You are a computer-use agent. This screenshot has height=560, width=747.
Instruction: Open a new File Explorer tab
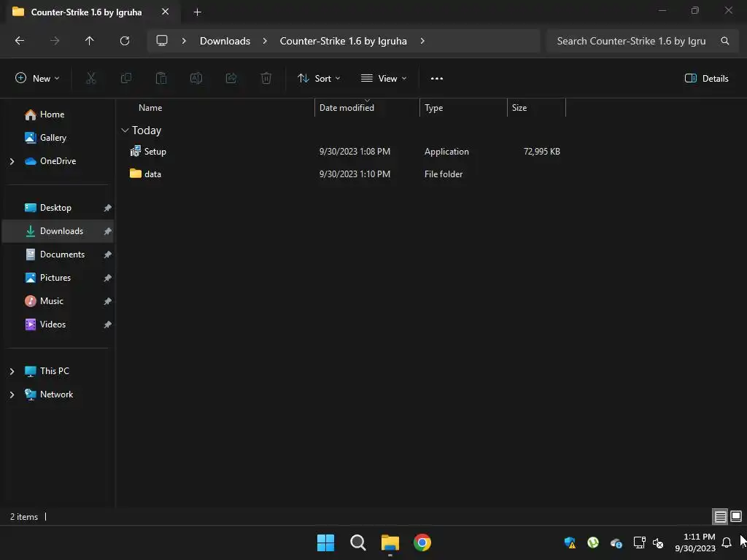tap(197, 12)
